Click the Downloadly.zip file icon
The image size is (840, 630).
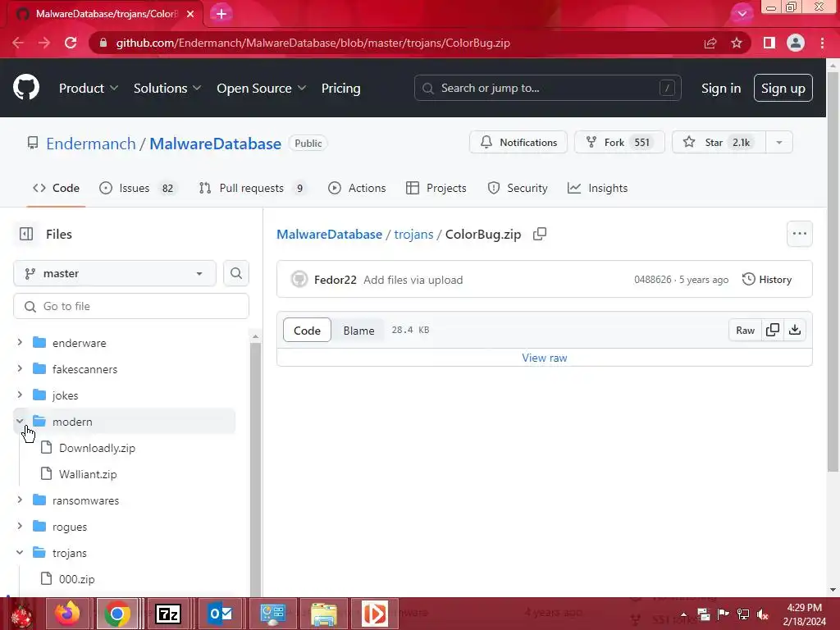pos(47,447)
